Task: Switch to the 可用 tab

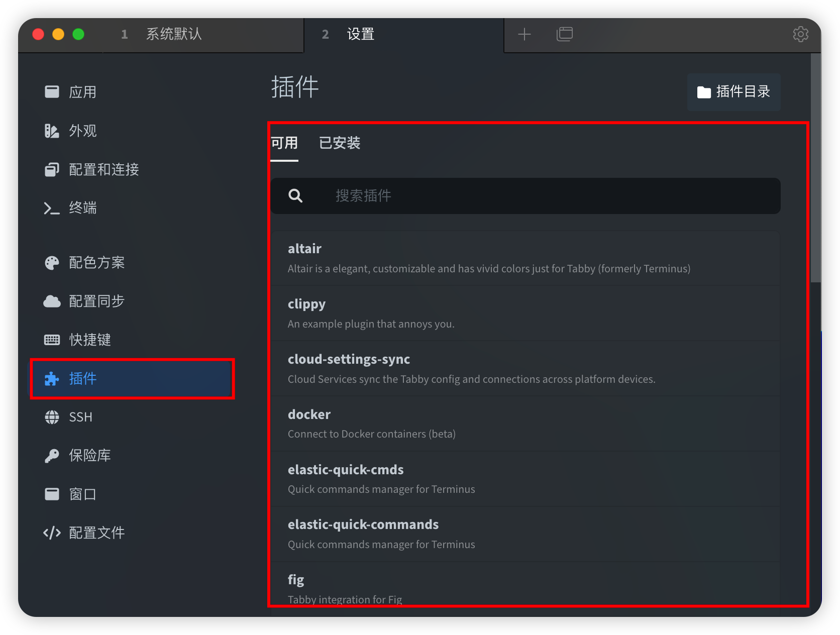Action: tap(284, 143)
